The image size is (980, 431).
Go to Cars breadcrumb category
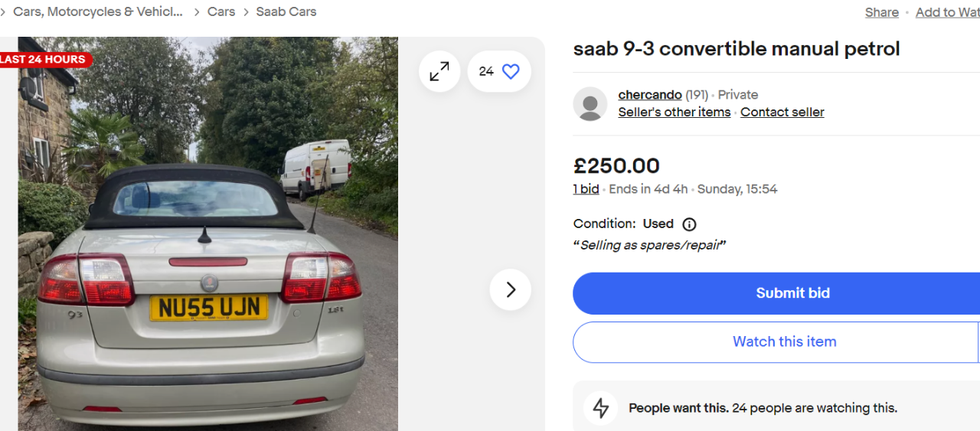[221, 12]
